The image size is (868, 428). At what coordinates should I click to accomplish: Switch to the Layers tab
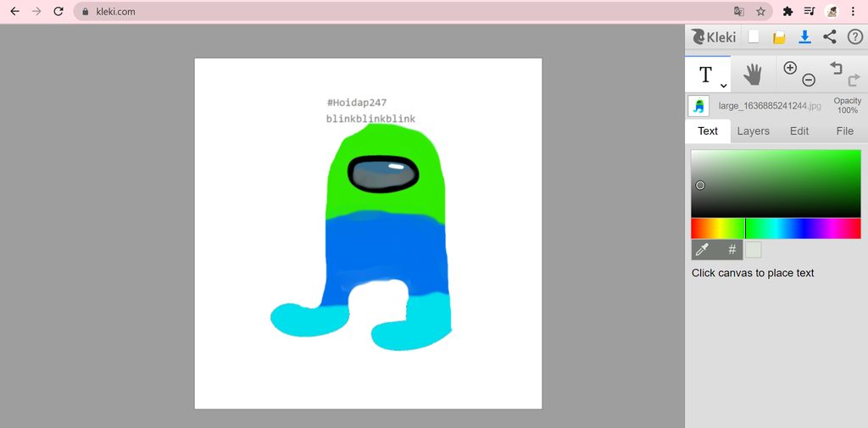(754, 131)
